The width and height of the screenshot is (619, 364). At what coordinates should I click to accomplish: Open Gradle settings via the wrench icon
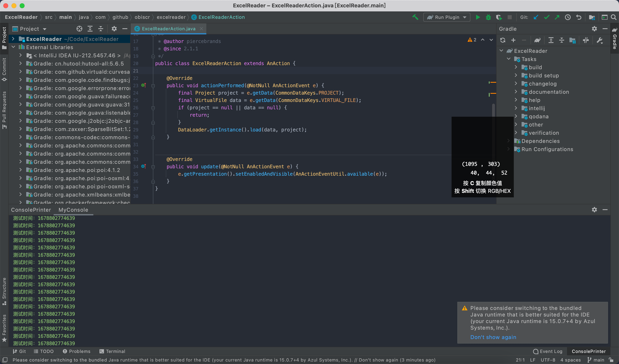pos(600,40)
